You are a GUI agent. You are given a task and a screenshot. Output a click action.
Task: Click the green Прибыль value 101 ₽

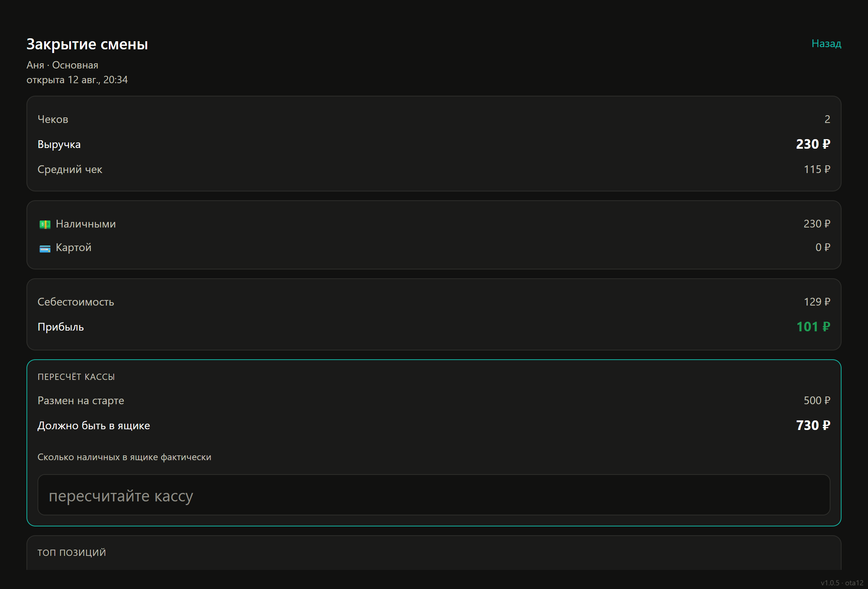[813, 327]
